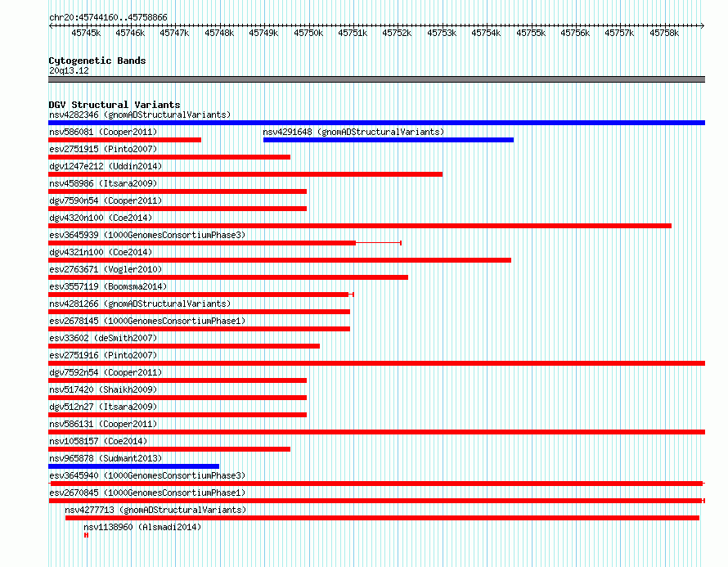Image resolution: width=728 pixels, height=567 pixels.
Task: Click the red esv33602 variant bar
Action: click(184, 346)
